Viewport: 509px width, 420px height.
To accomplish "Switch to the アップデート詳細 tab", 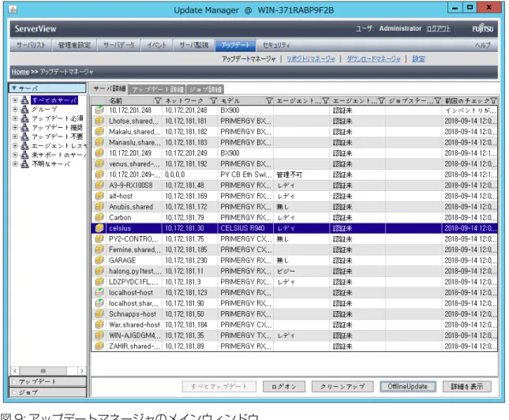I will tap(158, 89).
